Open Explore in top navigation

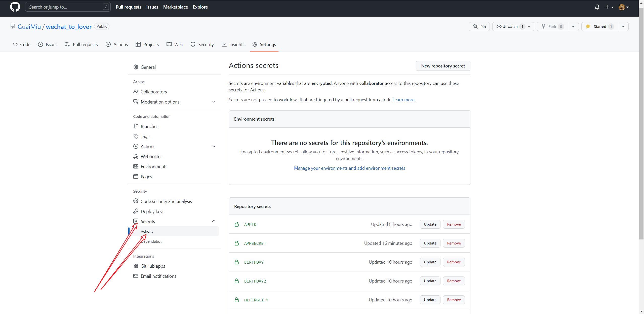click(200, 7)
